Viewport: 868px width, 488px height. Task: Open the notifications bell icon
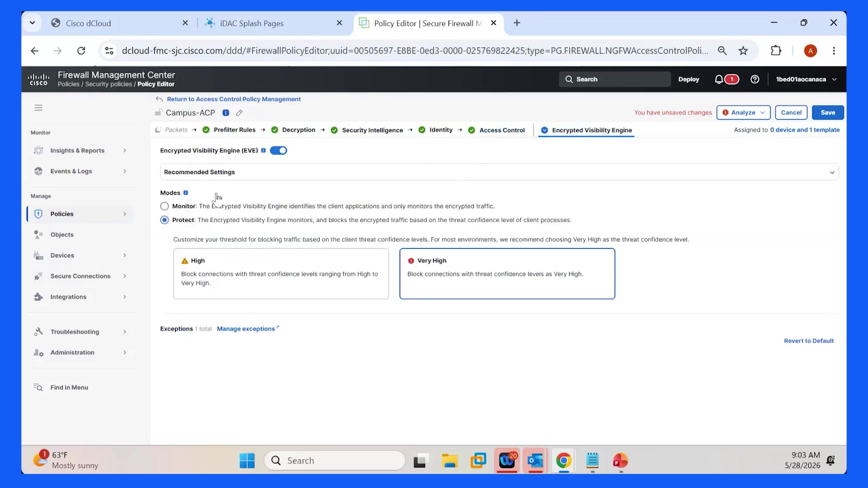coord(719,80)
